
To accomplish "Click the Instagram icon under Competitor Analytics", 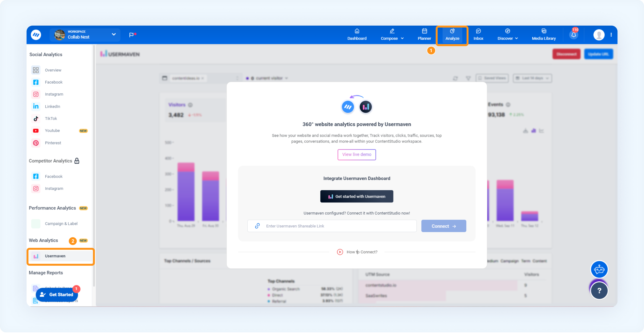I will pos(36,188).
